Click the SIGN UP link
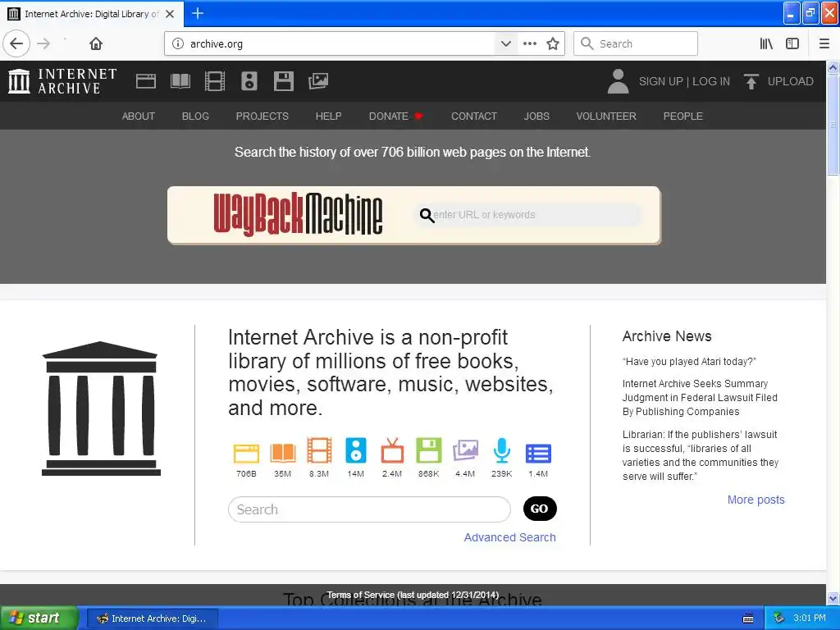Image resolution: width=840 pixels, height=630 pixels. pyautogui.click(x=660, y=81)
